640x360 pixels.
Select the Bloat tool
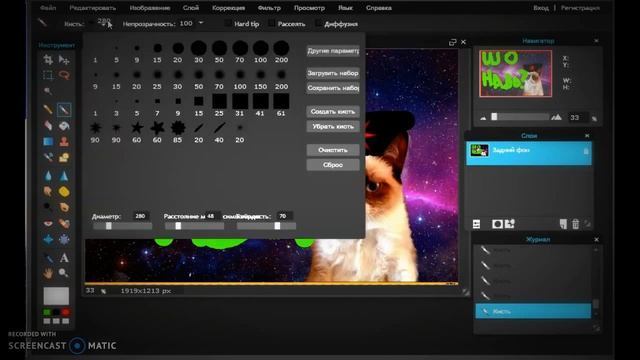tap(48, 239)
